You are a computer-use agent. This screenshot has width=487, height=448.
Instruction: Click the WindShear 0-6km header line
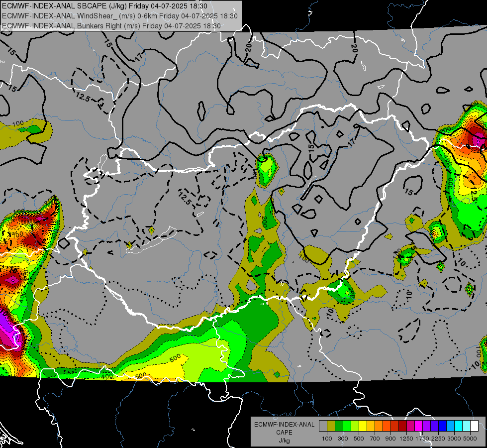(x=119, y=16)
